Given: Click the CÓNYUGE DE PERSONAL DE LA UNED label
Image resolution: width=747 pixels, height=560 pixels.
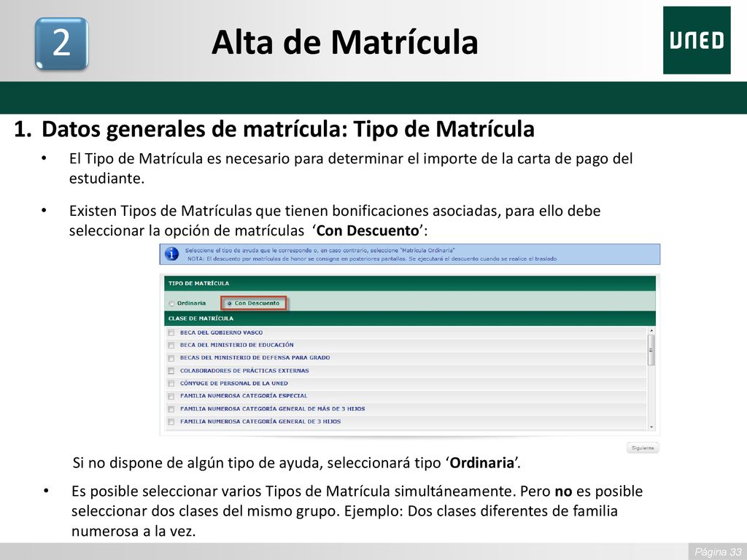Looking at the screenshot, I should pos(234,384).
